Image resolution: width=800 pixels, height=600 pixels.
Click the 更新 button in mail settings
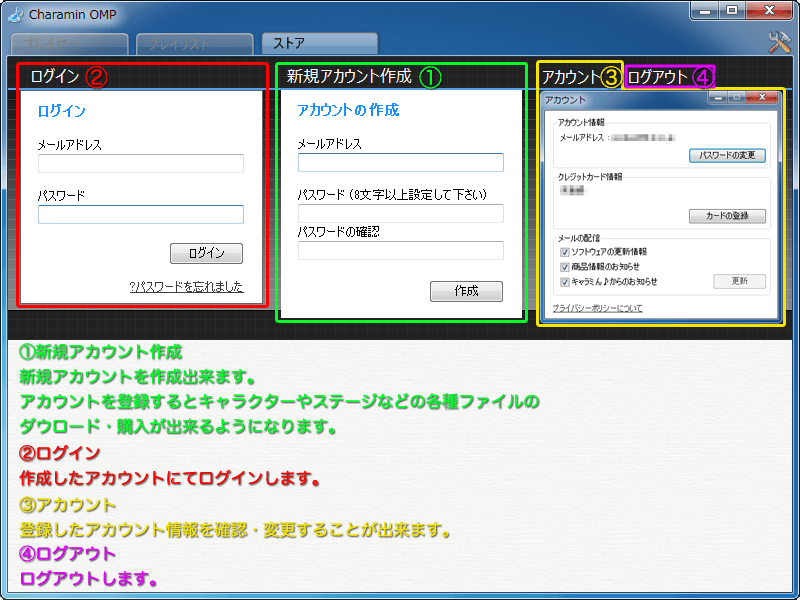point(739,281)
